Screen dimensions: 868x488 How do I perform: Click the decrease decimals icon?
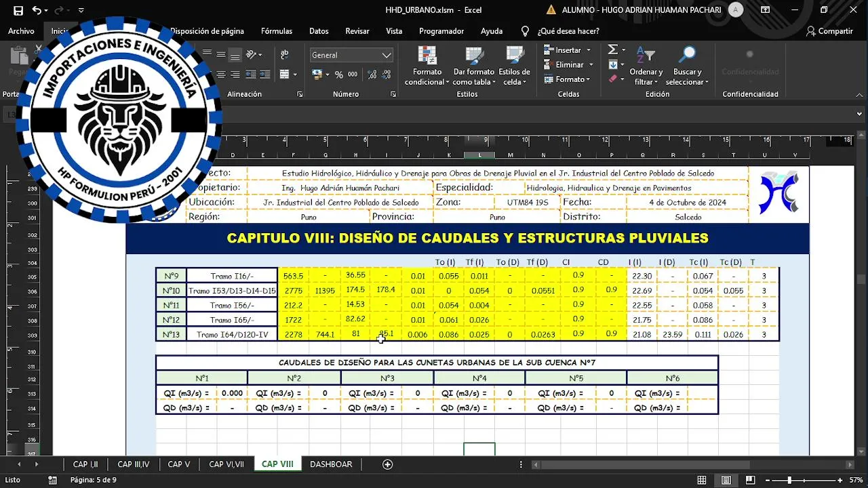coord(388,75)
